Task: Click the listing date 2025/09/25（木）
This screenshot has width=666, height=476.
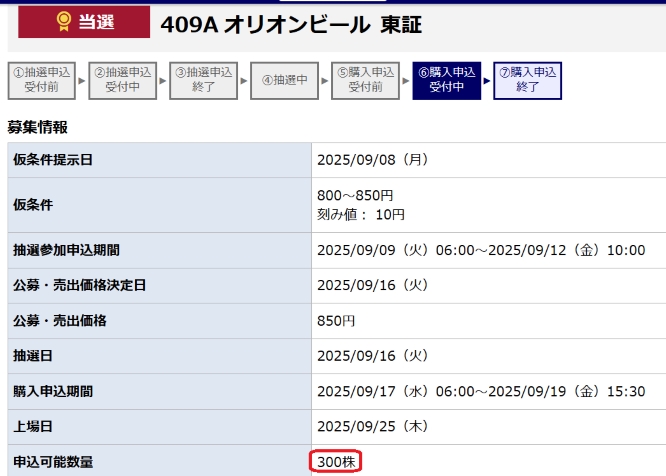Action: click(373, 426)
